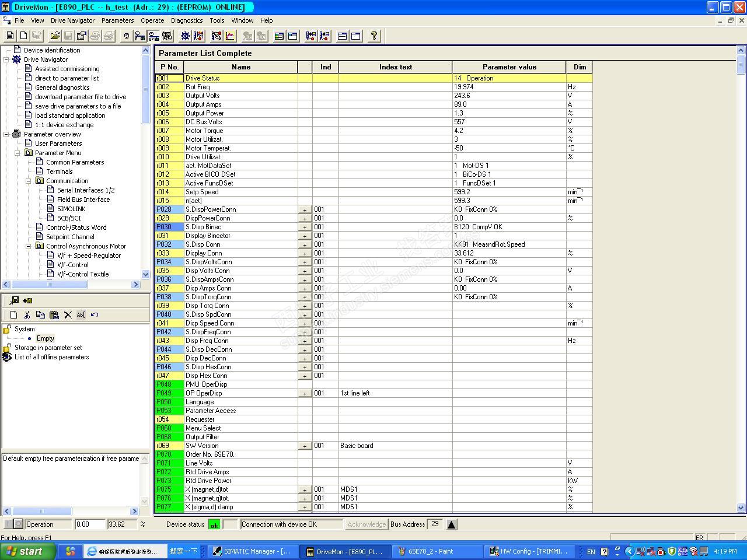Switch to HW Config taskbar button
This screenshot has width=747, height=560.
click(x=529, y=551)
